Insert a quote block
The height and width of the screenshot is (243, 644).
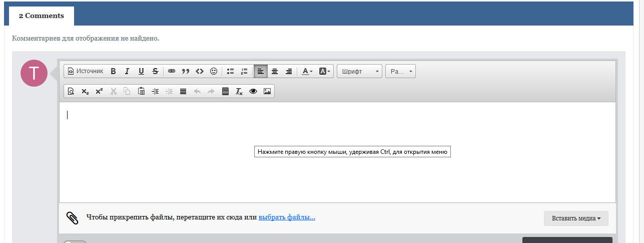[x=186, y=71]
